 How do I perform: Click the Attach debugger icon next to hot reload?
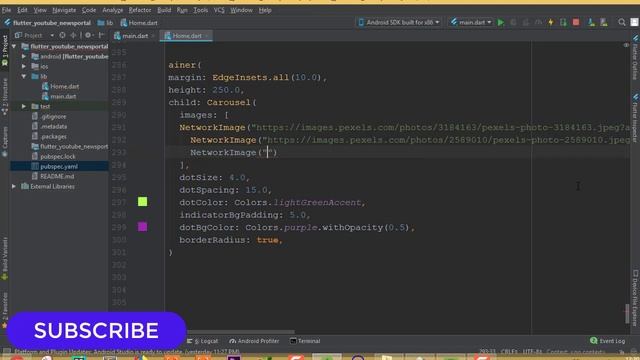(x=563, y=22)
